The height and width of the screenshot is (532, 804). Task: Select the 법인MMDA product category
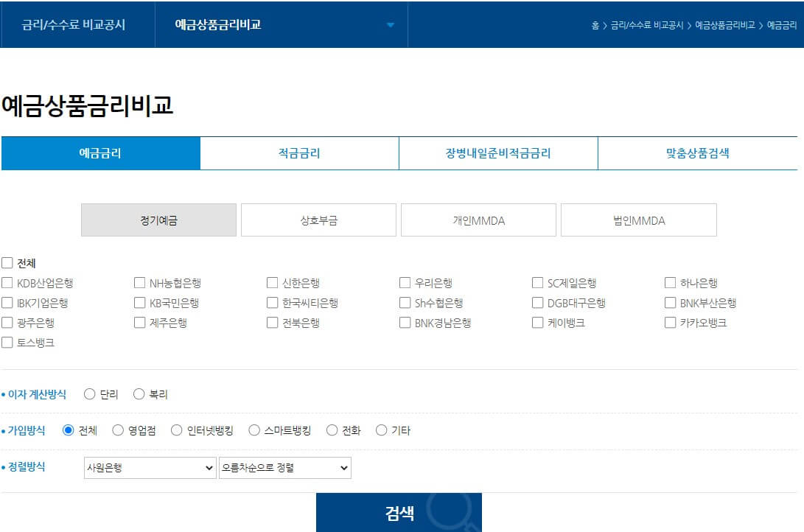click(638, 220)
